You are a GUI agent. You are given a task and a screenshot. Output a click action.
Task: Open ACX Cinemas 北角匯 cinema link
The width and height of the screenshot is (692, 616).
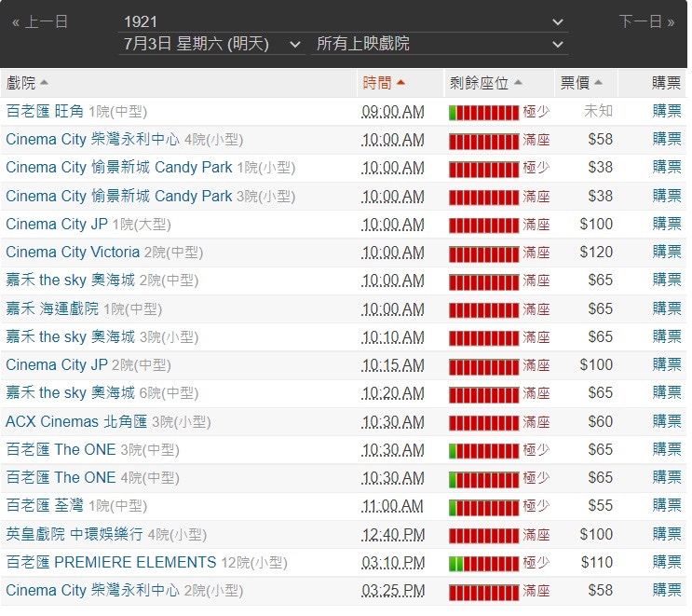[76, 422]
